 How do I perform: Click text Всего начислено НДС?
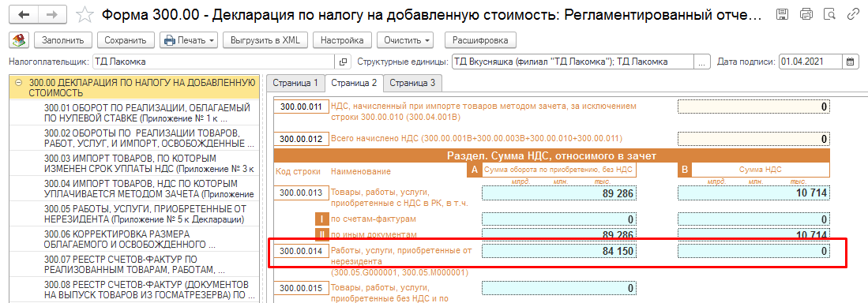click(x=476, y=139)
